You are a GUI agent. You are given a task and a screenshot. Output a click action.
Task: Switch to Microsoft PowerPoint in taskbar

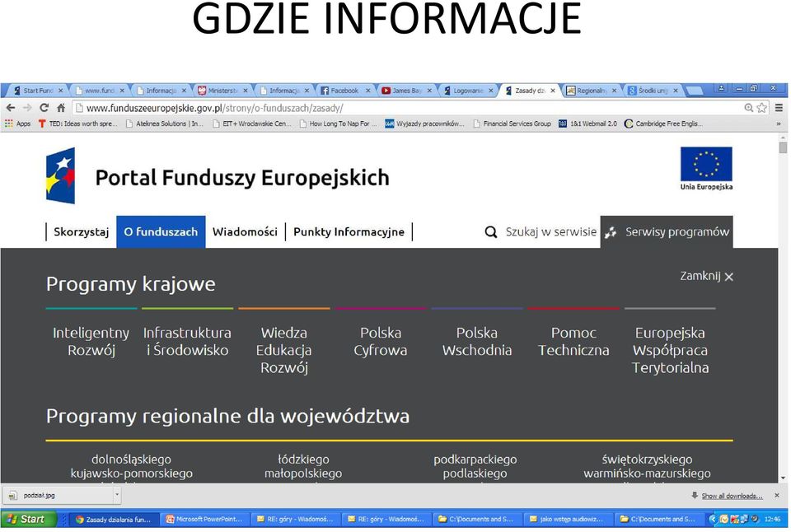point(204,519)
